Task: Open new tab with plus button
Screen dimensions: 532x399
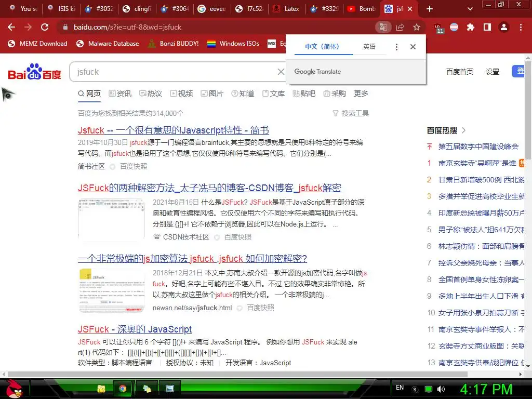Action: [x=430, y=9]
